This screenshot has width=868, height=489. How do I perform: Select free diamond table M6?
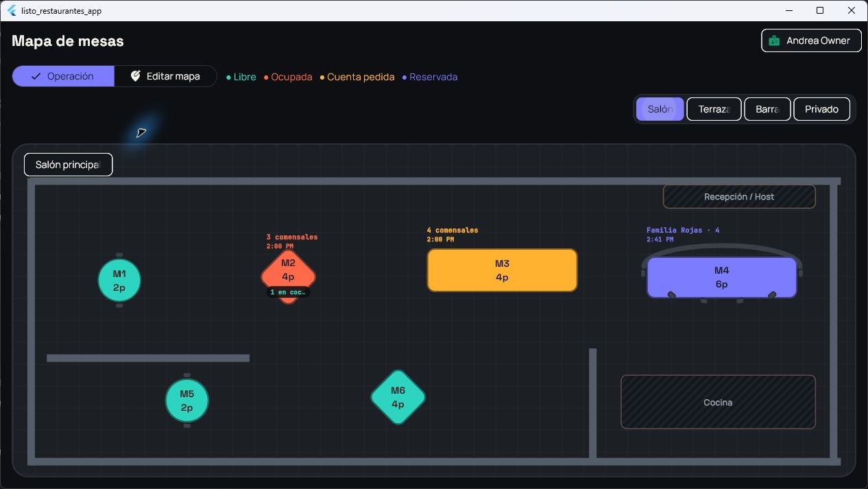click(x=398, y=397)
